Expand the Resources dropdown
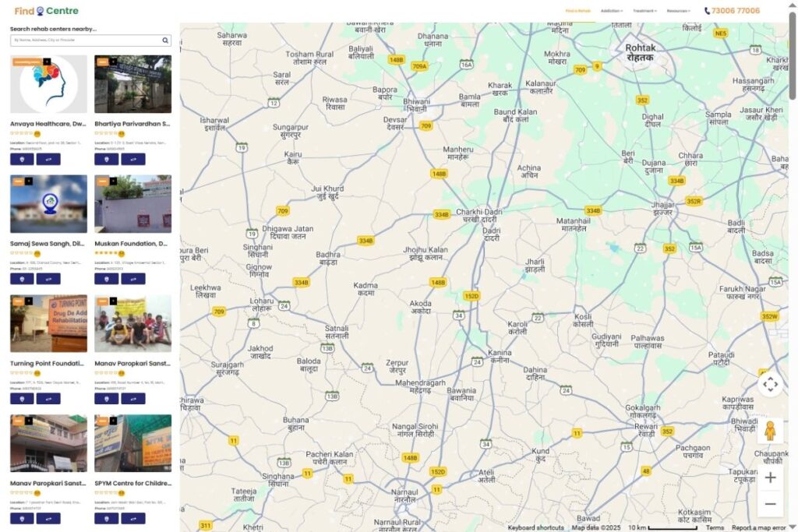This screenshot has height=532, width=798. [x=677, y=9]
